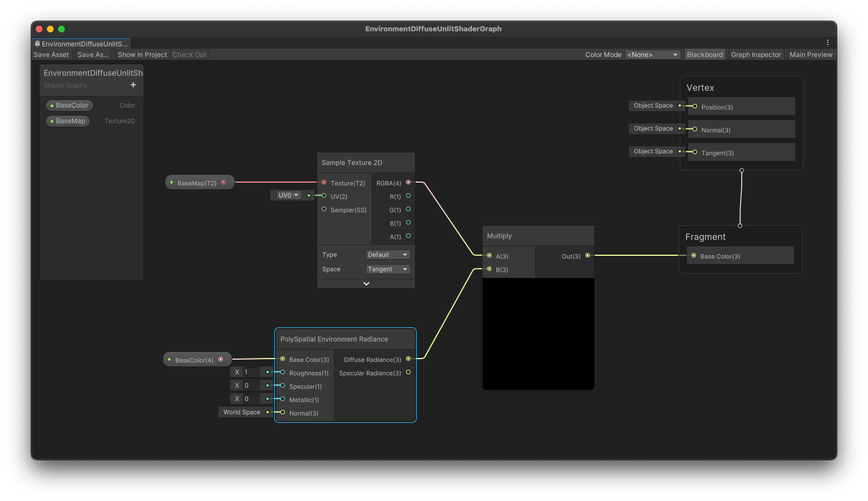This screenshot has width=868, height=501.
Task: Click the Metallic(1) input port
Action: coord(283,399)
